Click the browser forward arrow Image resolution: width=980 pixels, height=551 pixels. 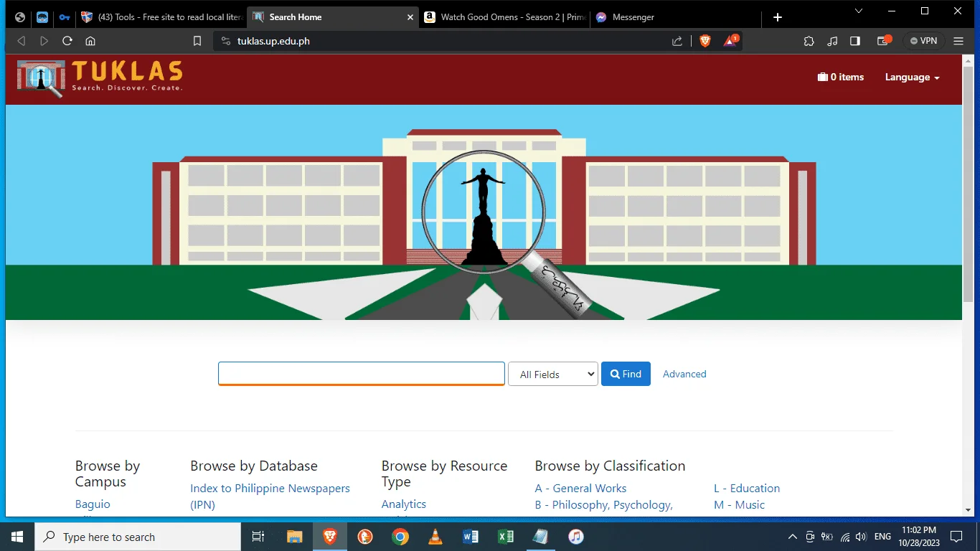(44, 41)
